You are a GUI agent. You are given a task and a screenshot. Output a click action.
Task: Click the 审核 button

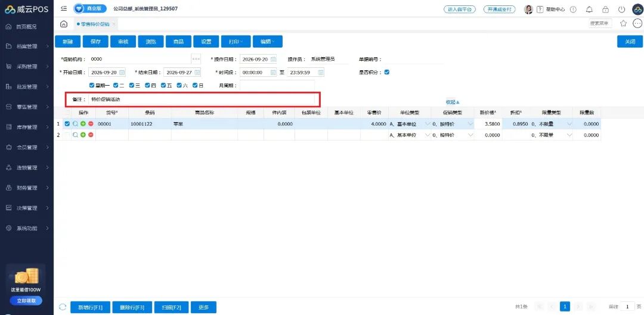pos(123,42)
